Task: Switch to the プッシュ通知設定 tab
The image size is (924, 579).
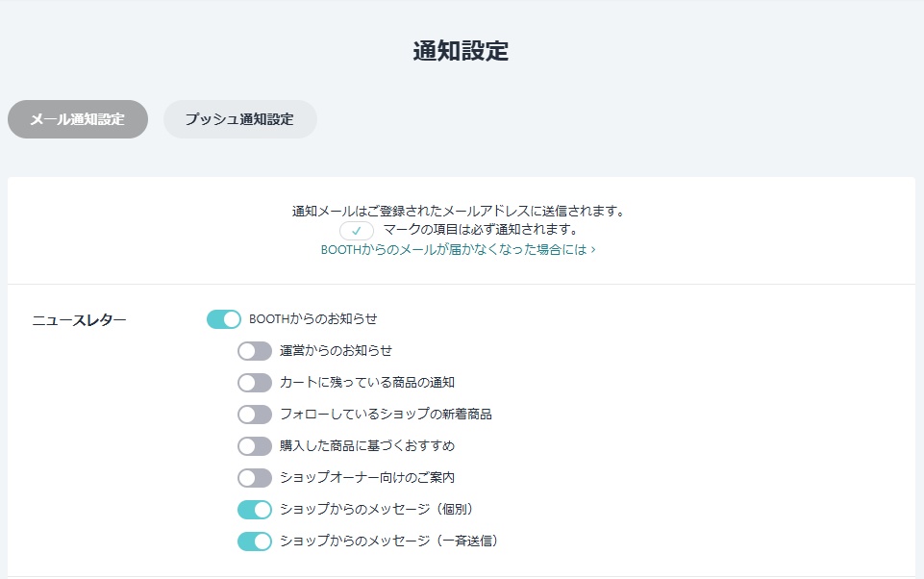Action: (x=239, y=118)
